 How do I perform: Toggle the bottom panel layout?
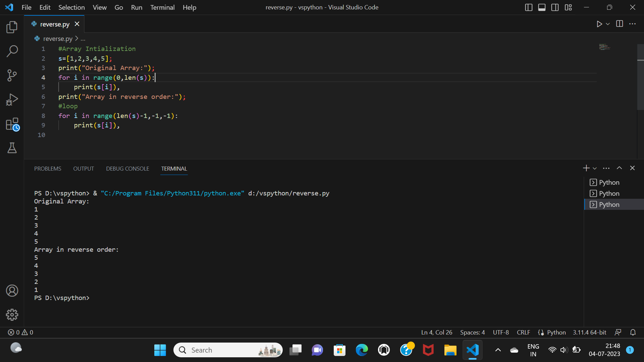[542, 7]
